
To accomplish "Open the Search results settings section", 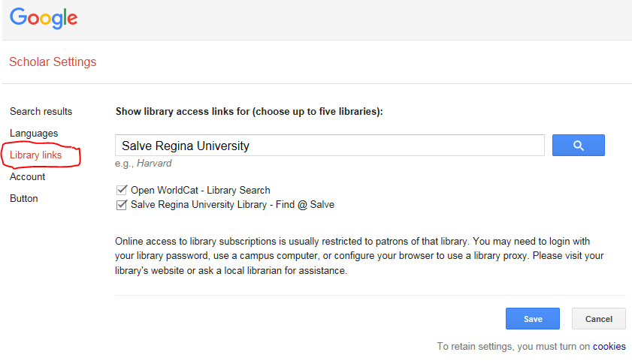I will click(x=41, y=112).
